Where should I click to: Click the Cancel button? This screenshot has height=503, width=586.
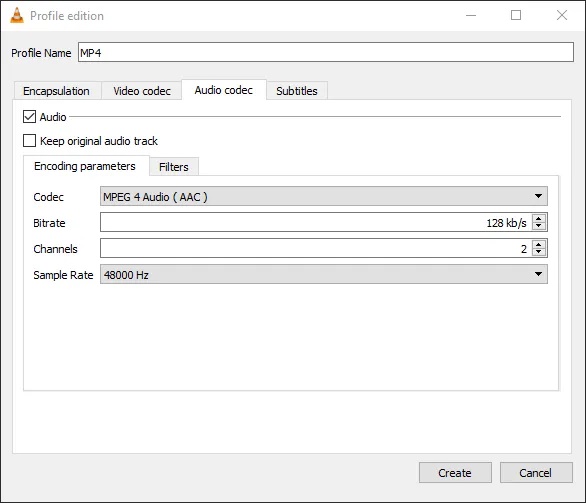coord(536,473)
